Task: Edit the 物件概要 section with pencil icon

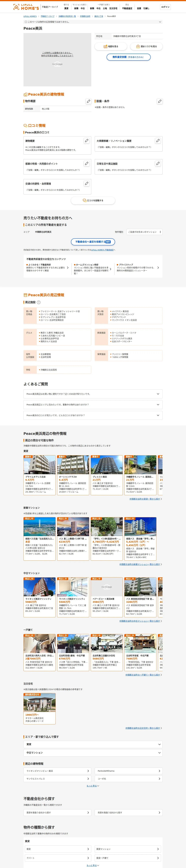Action: 89,101
